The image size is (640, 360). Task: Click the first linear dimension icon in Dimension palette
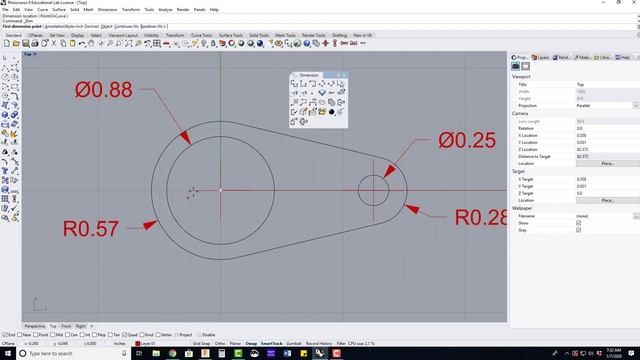pyautogui.click(x=294, y=84)
